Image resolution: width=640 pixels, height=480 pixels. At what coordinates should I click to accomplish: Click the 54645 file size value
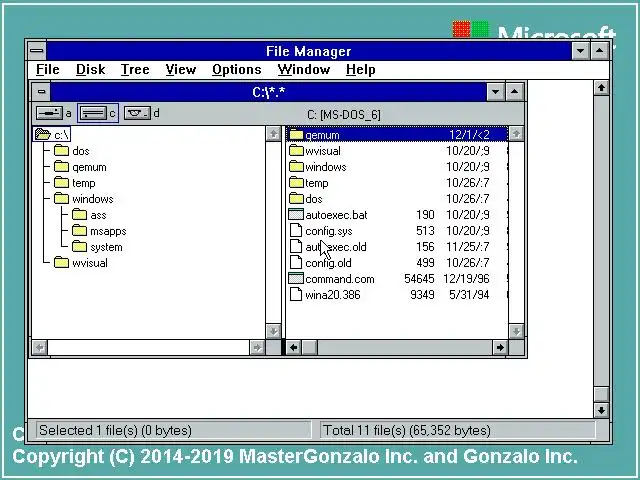coord(419,279)
